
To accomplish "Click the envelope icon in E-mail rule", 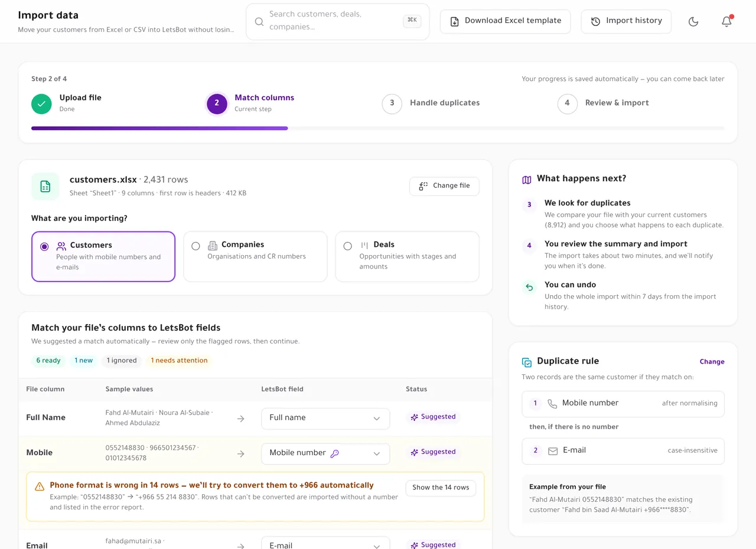I will pos(553,451).
